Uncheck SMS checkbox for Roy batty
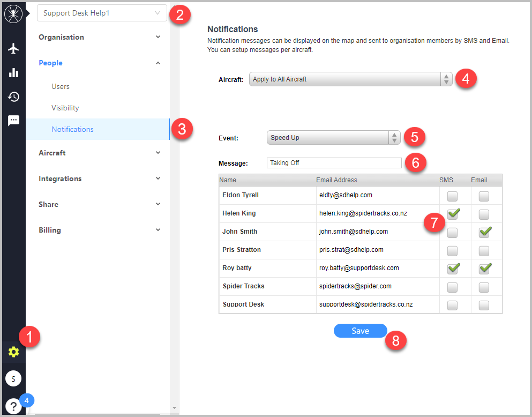This screenshot has height=417, width=532. (453, 269)
